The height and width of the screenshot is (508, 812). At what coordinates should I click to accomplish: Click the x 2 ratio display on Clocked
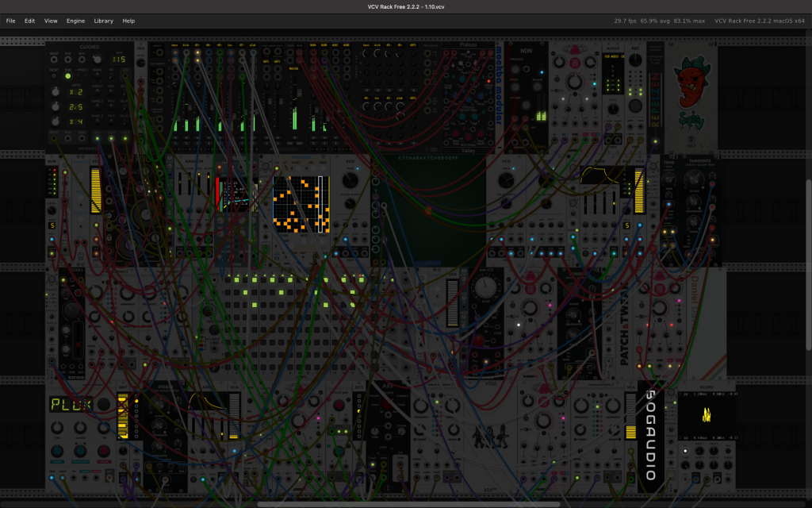coord(76,92)
